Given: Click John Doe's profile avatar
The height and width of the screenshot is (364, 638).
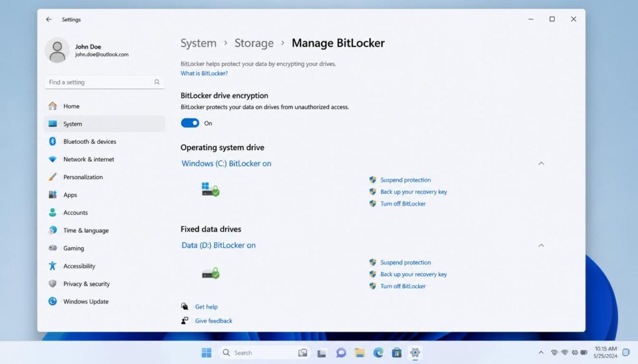Looking at the screenshot, I should tap(57, 50).
